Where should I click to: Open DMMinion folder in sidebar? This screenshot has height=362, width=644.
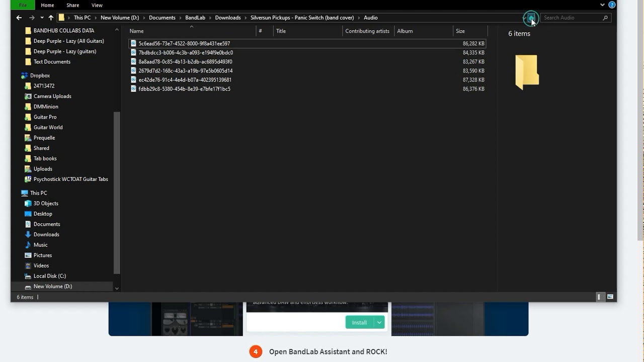click(x=46, y=107)
